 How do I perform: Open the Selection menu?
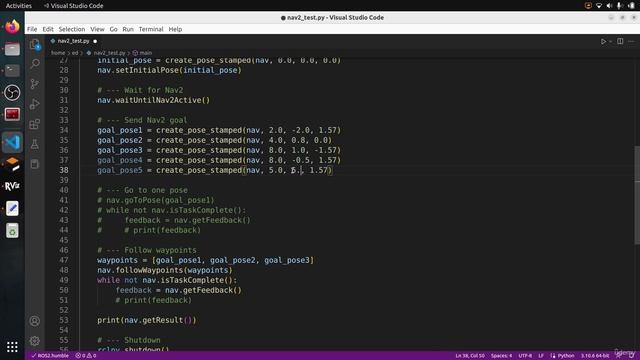72,29
